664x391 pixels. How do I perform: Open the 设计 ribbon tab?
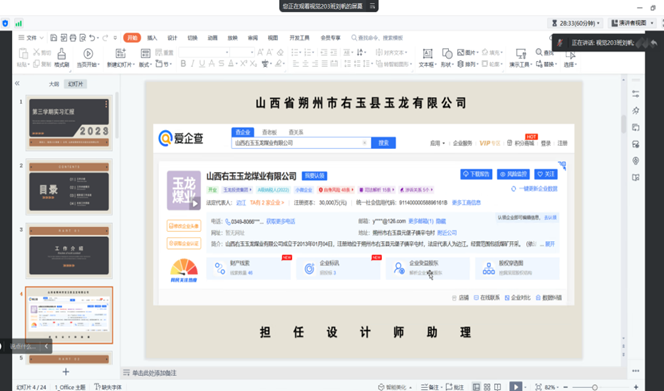pyautogui.click(x=172, y=38)
